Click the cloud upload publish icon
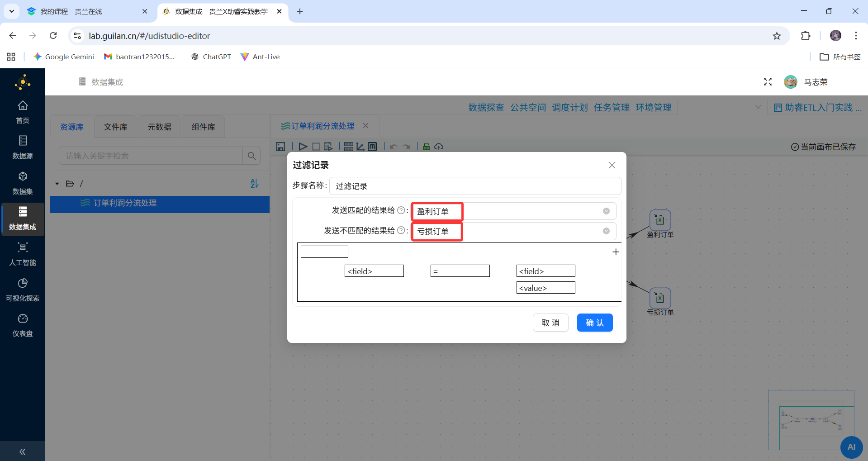Image resolution: width=868 pixels, height=461 pixels. click(x=439, y=147)
